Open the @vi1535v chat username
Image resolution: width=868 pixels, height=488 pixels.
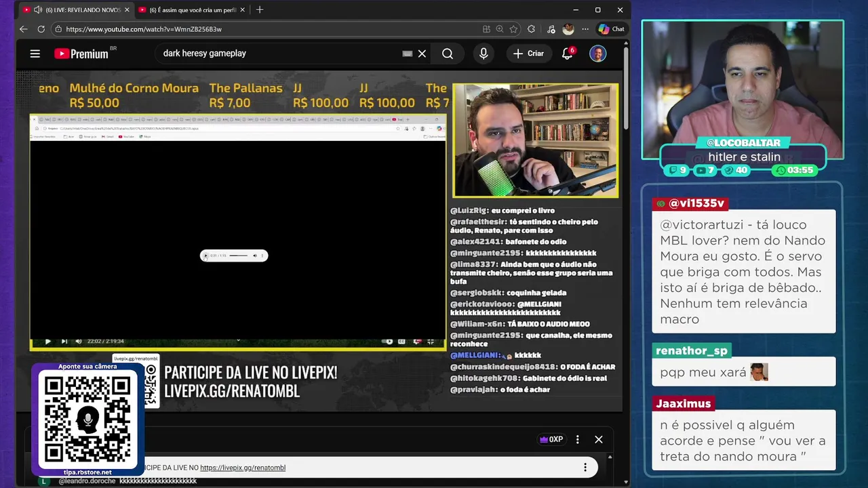click(690, 203)
